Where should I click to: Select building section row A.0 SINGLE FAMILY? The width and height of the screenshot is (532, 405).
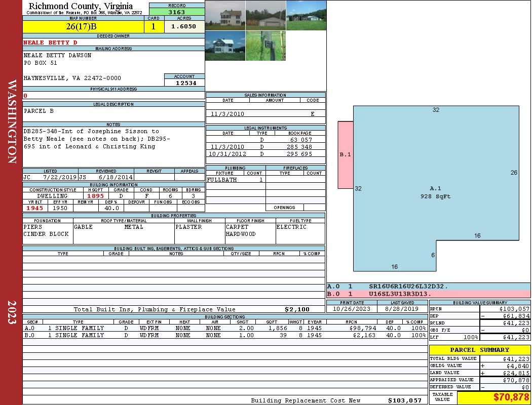pos(225,328)
